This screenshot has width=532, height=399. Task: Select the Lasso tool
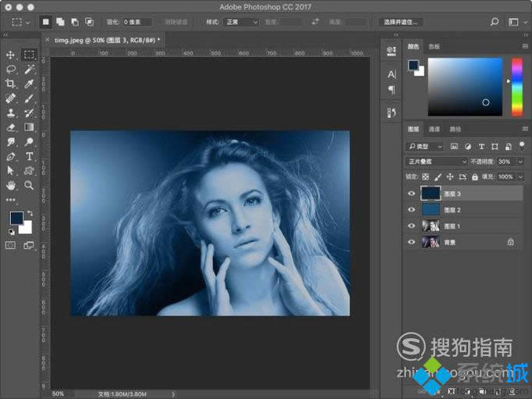pos(10,69)
